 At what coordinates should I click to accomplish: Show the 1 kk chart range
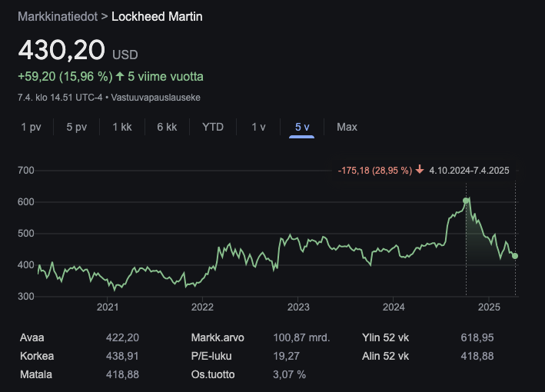[122, 127]
